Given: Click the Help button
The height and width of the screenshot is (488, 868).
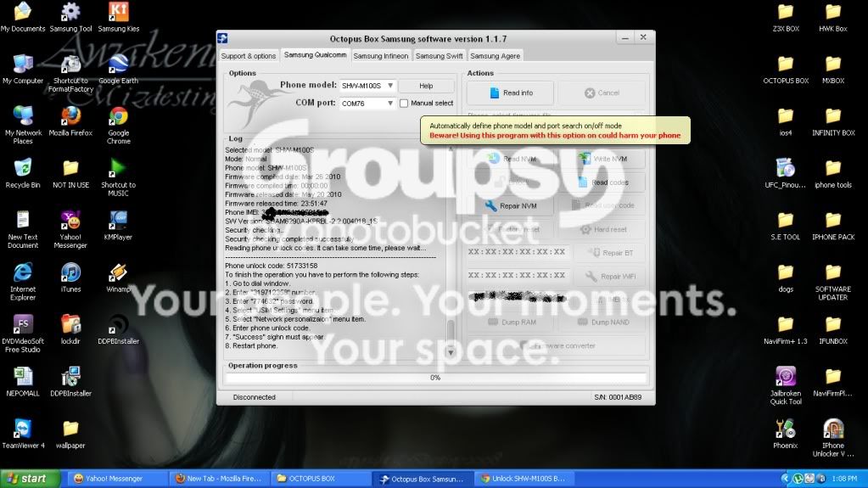Looking at the screenshot, I should 426,86.
